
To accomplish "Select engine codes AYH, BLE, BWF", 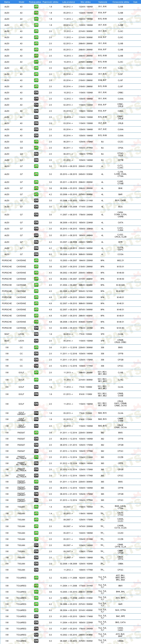I will coord(121,635).
